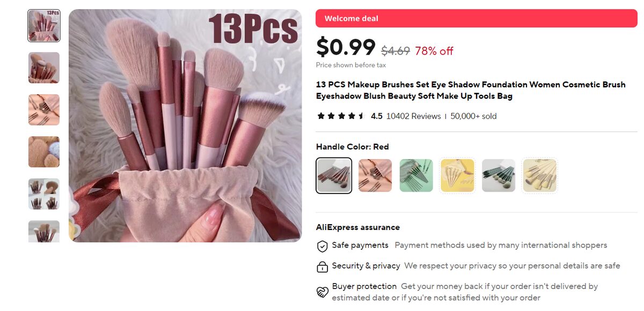Click the Welcome deal badge
The height and width of the screenshot is (311, 644).
tap(350, 18)
